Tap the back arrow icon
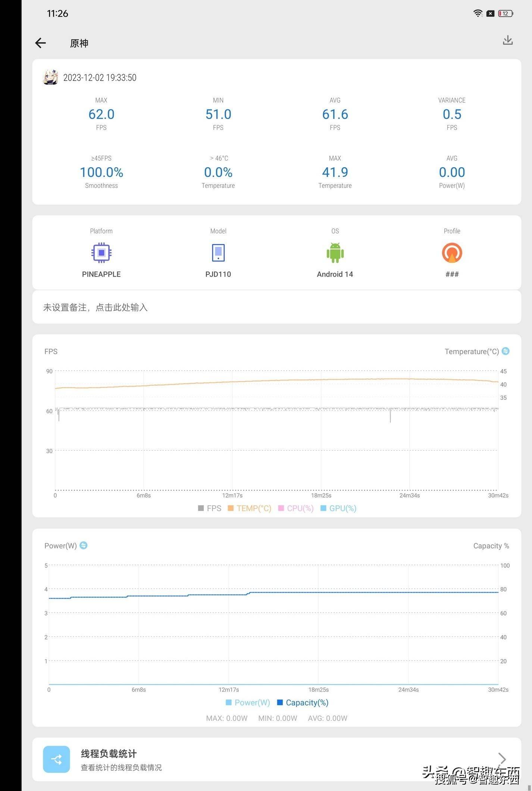Image resolution: width=532 pixels, height=791 pixels. [x=40, y=43]
